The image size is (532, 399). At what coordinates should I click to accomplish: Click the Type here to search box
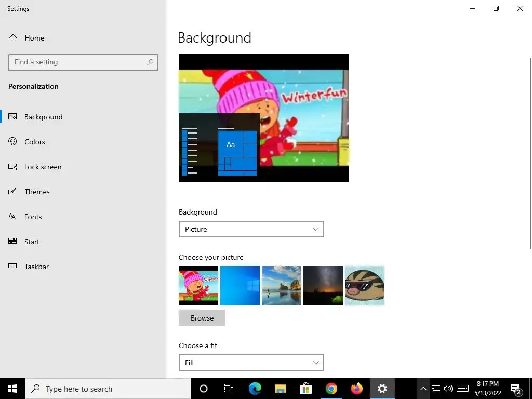click(109, 389)
